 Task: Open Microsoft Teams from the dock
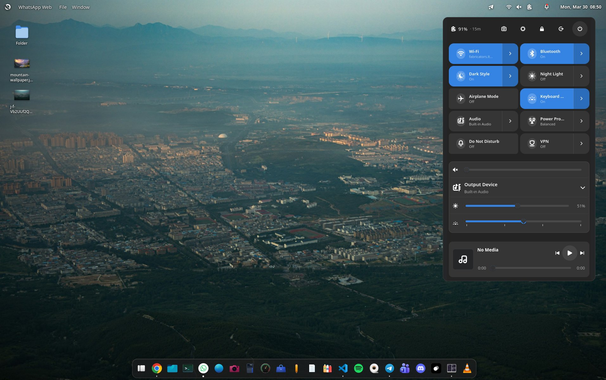pyautogui.click(x=405, y=368)
